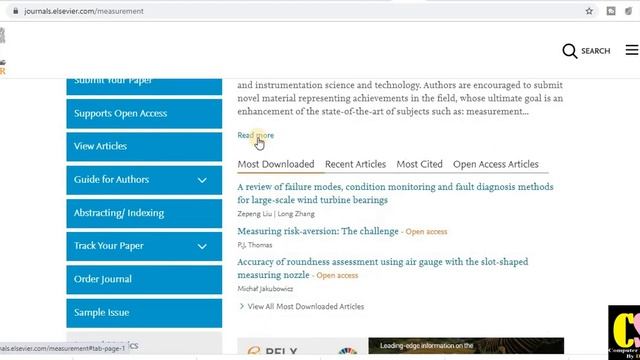Click author name P.J. Thomas
The height and width of the screenshot is (360, 640).
tap(255, 245)
